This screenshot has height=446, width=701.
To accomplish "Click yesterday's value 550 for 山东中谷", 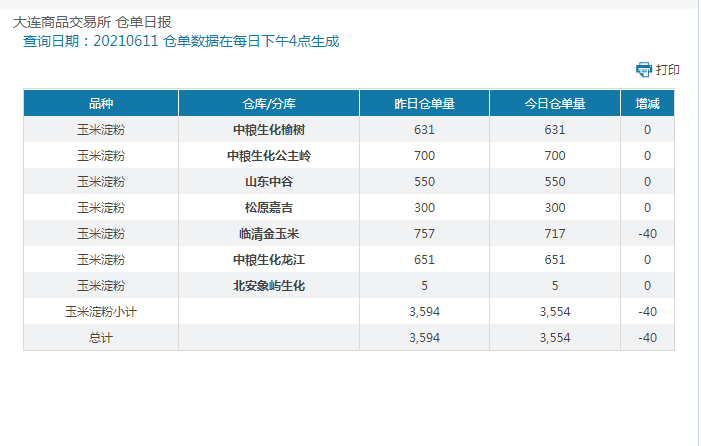I will (424, 182).
